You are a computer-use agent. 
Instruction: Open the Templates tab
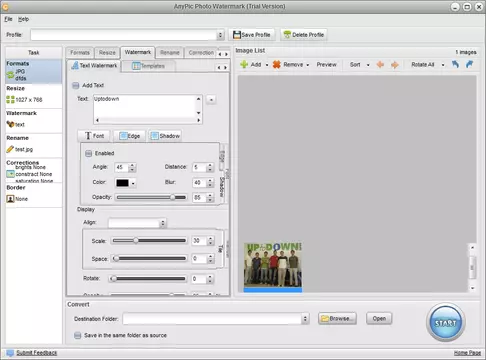pos(149,66)
